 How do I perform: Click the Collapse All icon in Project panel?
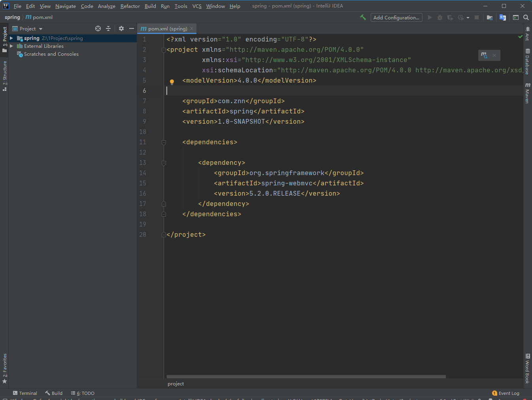point(108,28)
